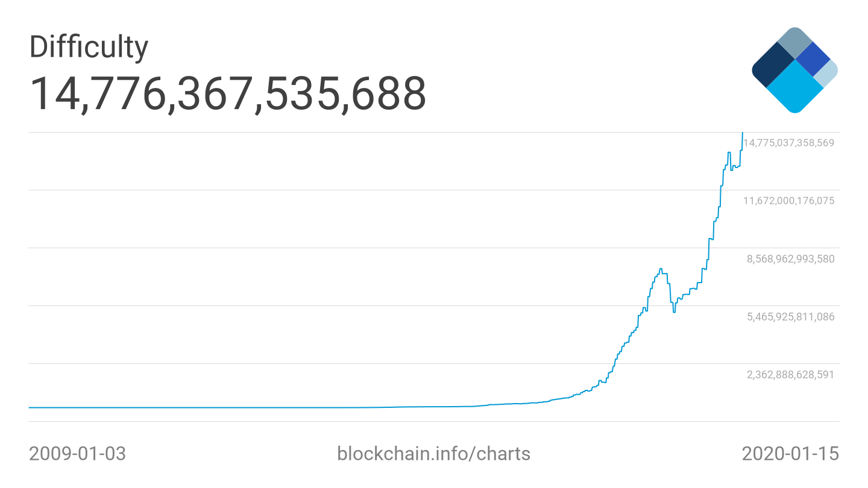Click the Blockchain diamond logo
This screenshot has height=488, width=868.
pos(794,70)
